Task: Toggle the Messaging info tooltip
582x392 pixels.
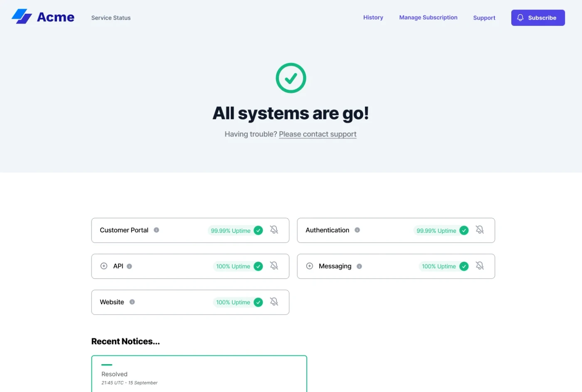Action: click(x=359, y=266)
